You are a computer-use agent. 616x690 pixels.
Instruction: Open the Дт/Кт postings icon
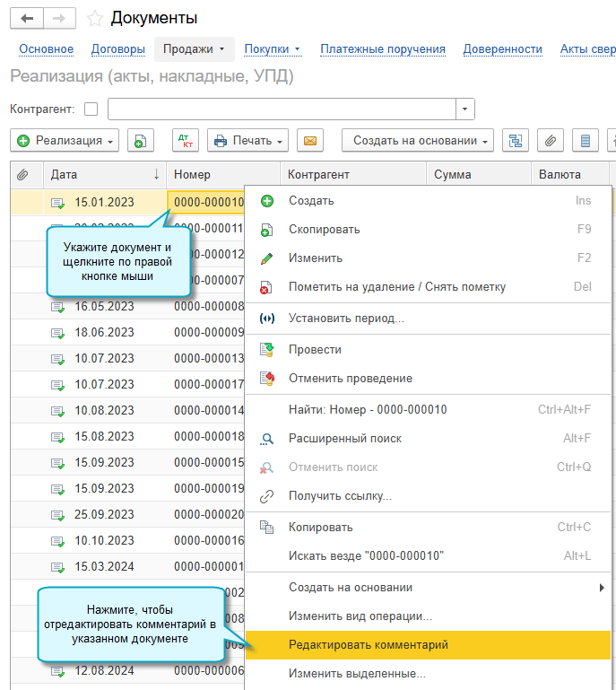coord(186,141)
